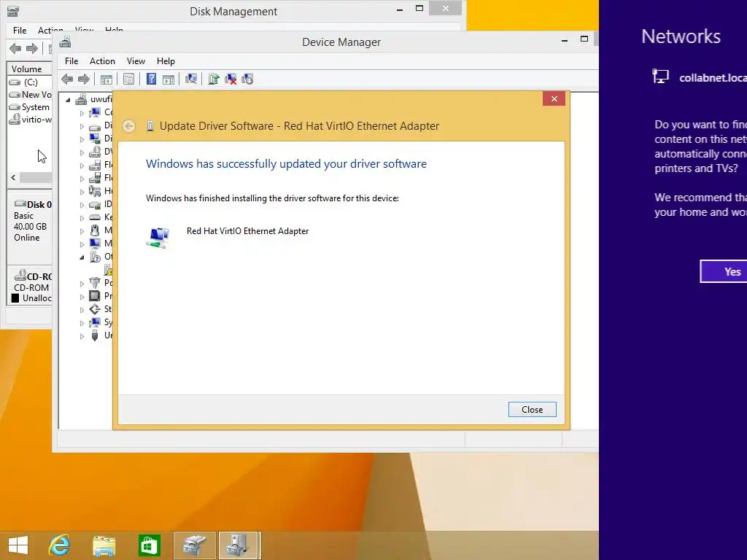
Task: Select collabnet.local network entry
Action: tap(700, 77)
